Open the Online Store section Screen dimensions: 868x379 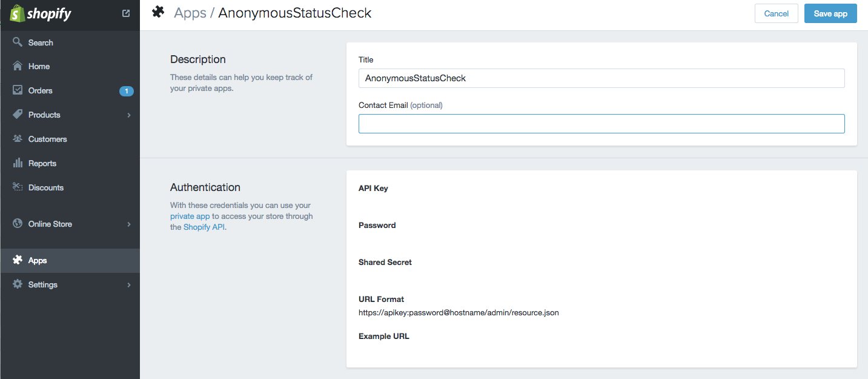point(70,224)
